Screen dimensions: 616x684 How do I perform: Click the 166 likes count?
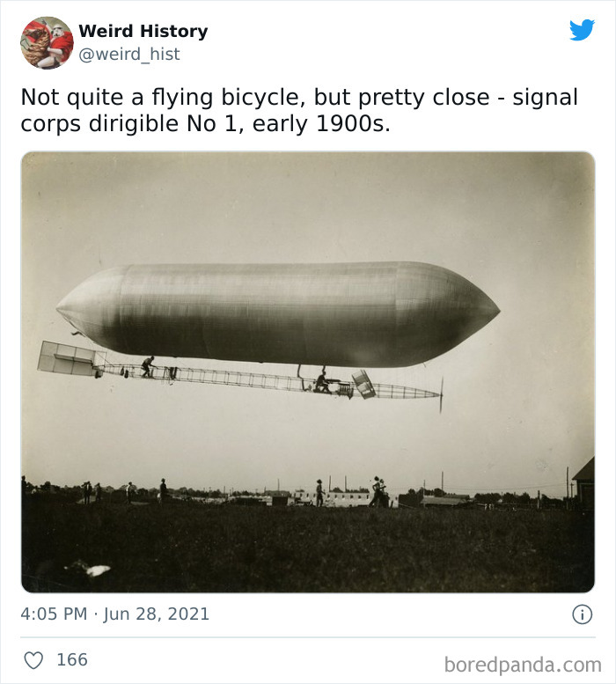[x=72, y=660]
